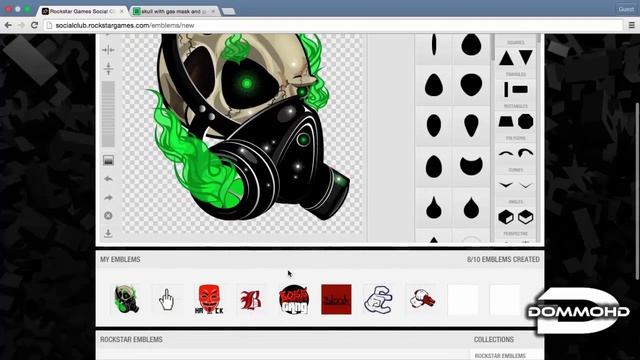Pick the thick hooked curve category
Screen dimensions: 640x360
tap(526, 153)
